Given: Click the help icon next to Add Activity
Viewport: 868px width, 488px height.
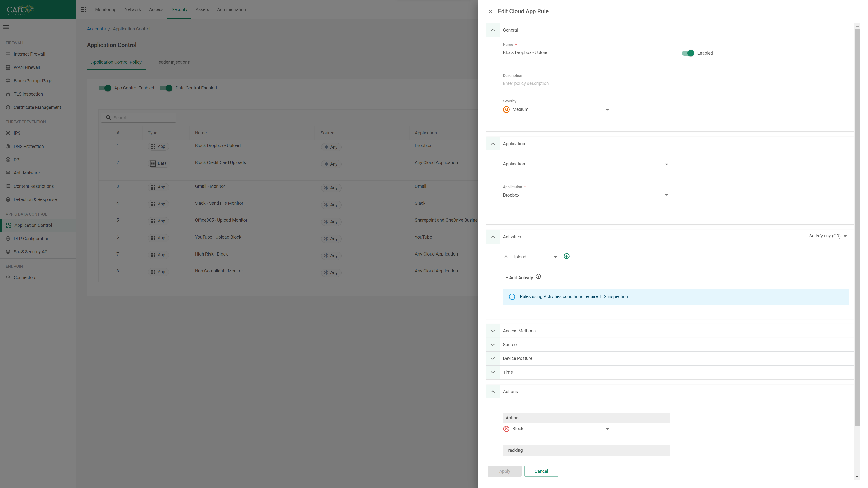Looking at the screenshot, I should point(538,277).
